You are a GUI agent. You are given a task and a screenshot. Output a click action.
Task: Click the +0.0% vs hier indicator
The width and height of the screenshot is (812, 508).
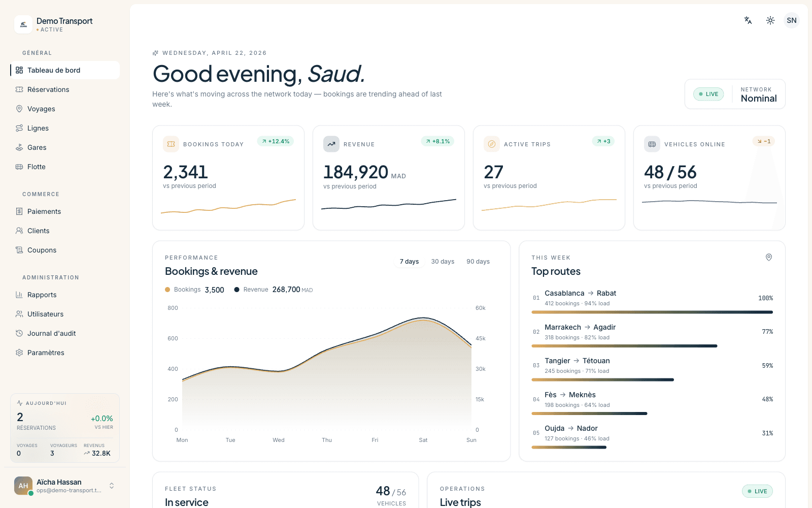click(x=101, y=422)
